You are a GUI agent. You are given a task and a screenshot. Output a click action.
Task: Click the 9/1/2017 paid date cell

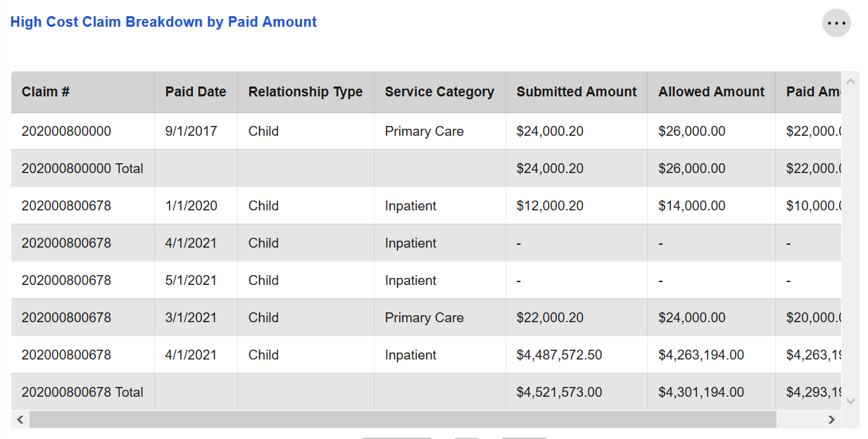coord(191,132)
